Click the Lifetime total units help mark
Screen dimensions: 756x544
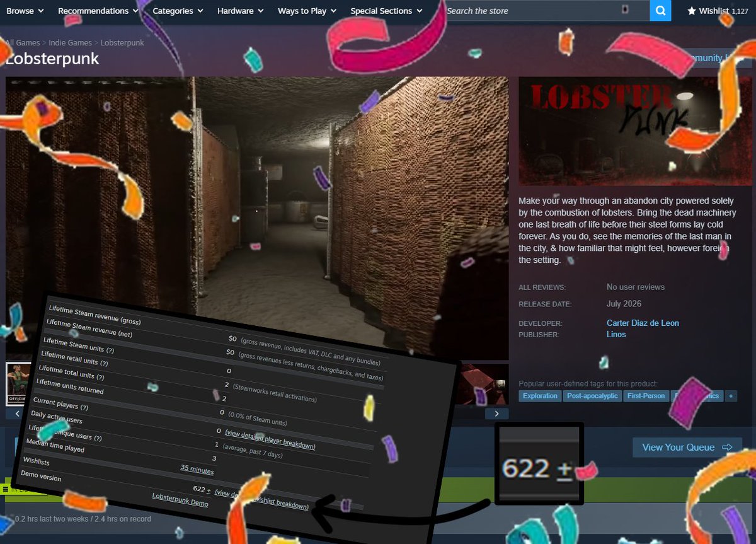point(100,377)
